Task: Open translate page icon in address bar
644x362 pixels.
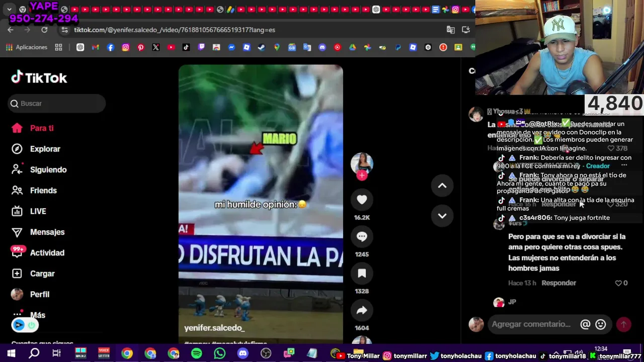Action: pos(451,30)
